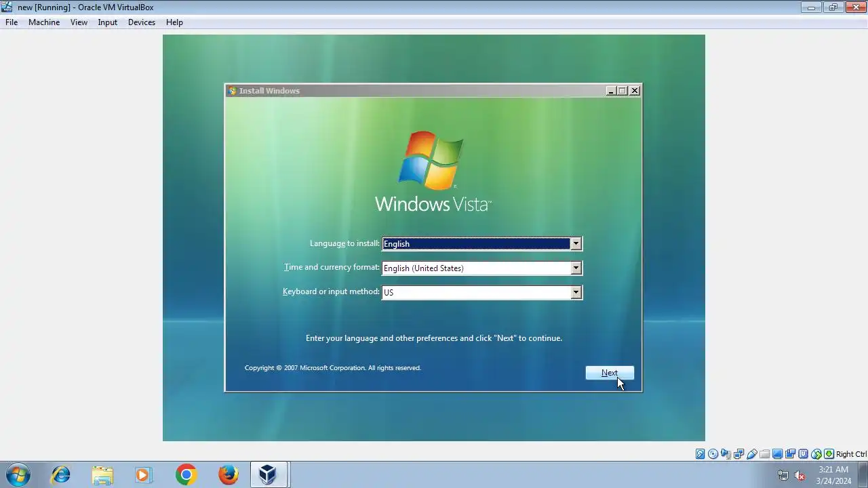The image size is (868, 488).
Task: Click the mouse integration indicator icon
Action: click(816, 454)
